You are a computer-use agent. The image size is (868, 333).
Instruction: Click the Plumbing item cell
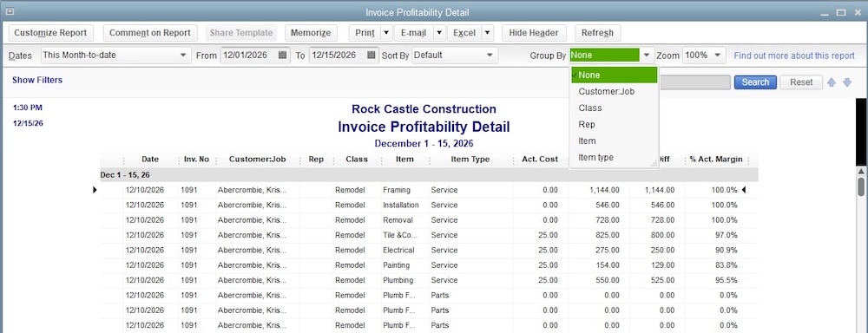coord(398,280)
